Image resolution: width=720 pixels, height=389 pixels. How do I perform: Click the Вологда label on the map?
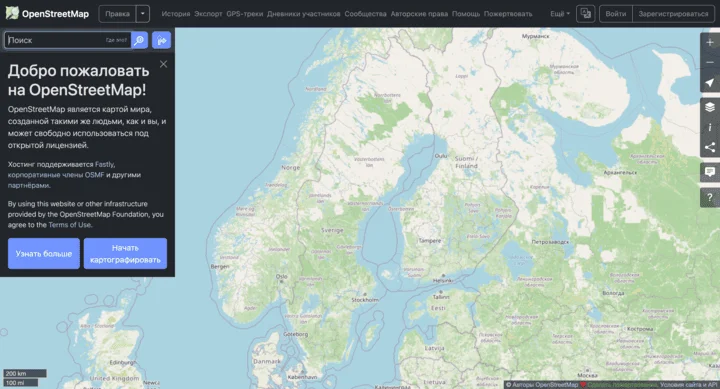pyautogui.click(x=613, y=293)
